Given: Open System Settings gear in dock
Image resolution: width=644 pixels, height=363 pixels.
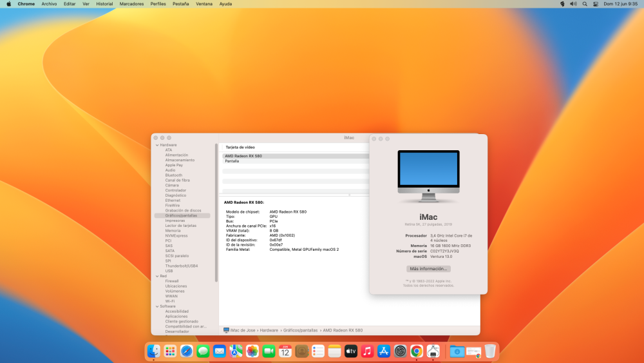Looking at the screenshot, I should [x=400, y=351].
